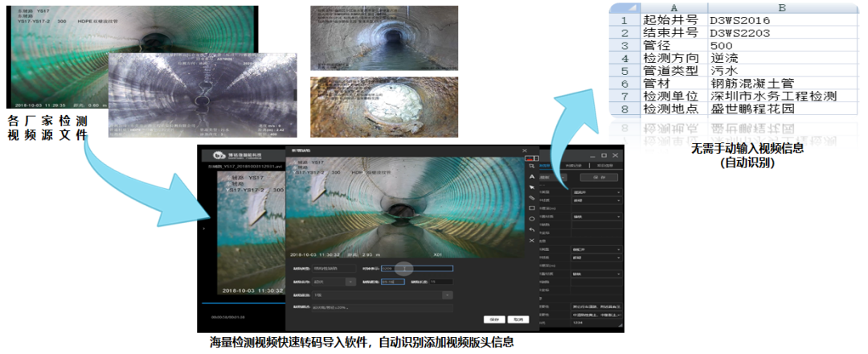This screenshot has width=868, height=354.
Task: Click the right panel field showing 1234
Action: coord(596,323)
